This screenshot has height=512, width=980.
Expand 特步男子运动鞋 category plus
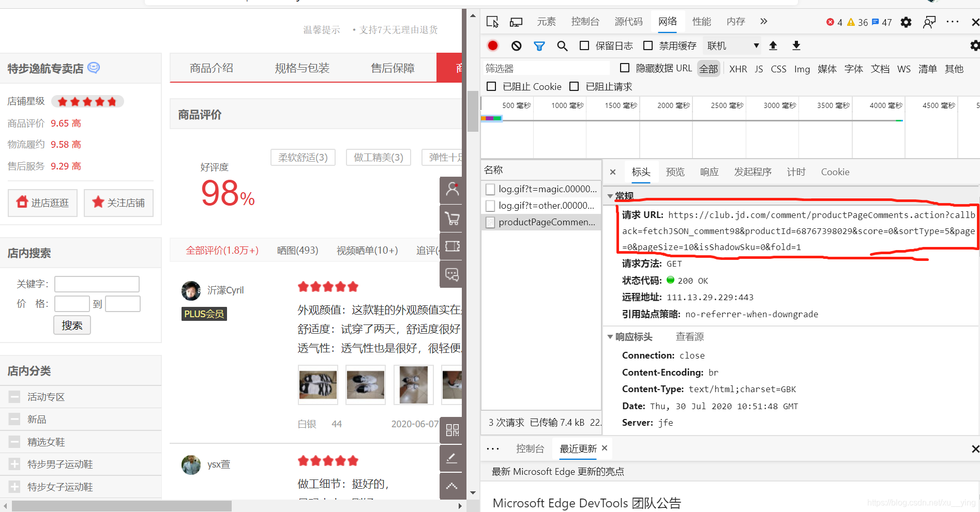click(14, 464)
